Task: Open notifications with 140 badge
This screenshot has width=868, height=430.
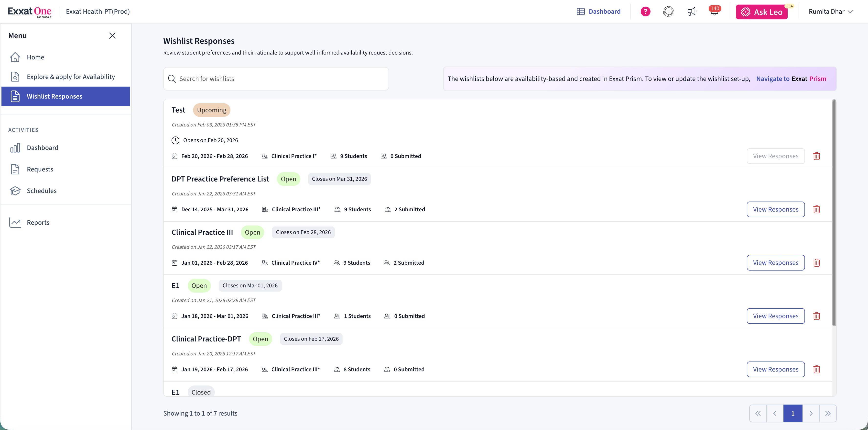Action: [714, 11]
